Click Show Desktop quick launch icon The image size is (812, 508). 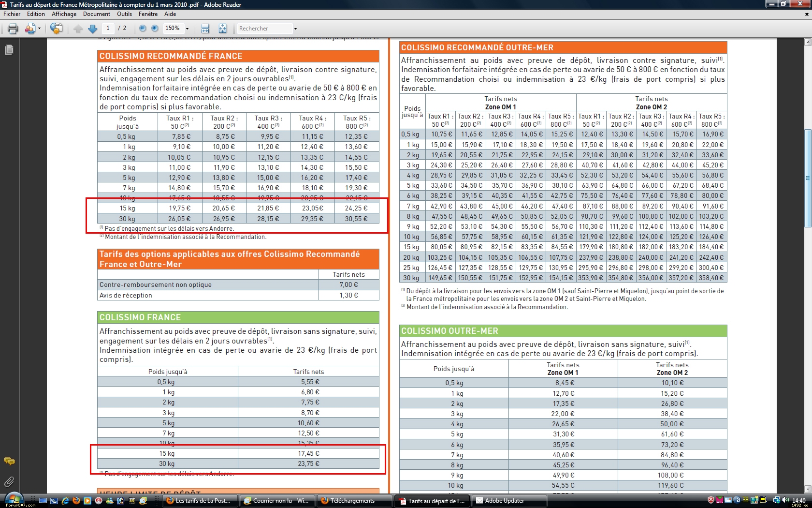[43, 501]
